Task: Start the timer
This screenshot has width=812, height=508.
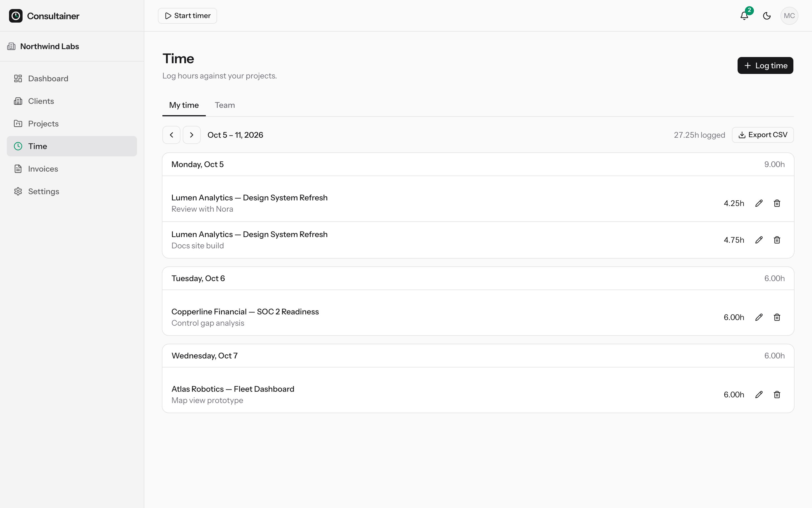Action: click(187, 16)
